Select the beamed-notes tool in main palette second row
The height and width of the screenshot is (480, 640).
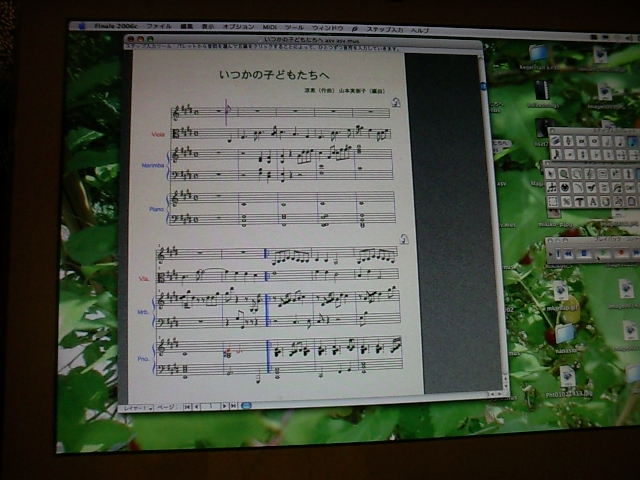pyautogui.click(x=551, y=188)
